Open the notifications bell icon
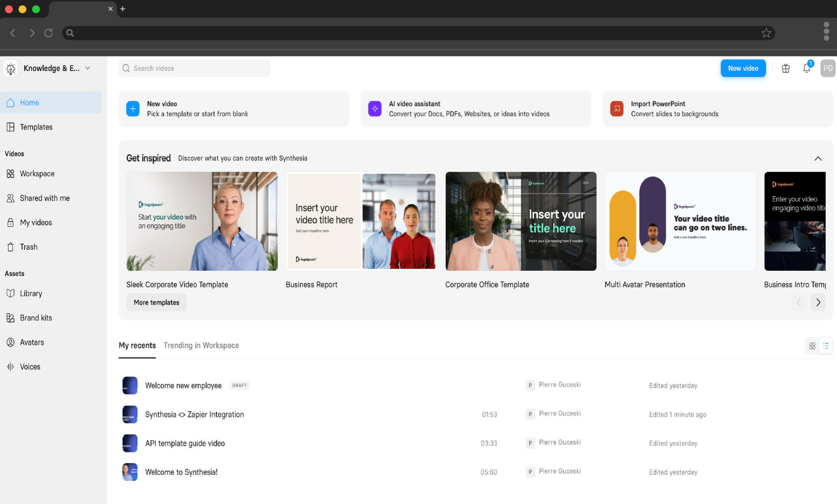Image resolution: width=837 pixels, height=504 pixels. tap(806, 68)
